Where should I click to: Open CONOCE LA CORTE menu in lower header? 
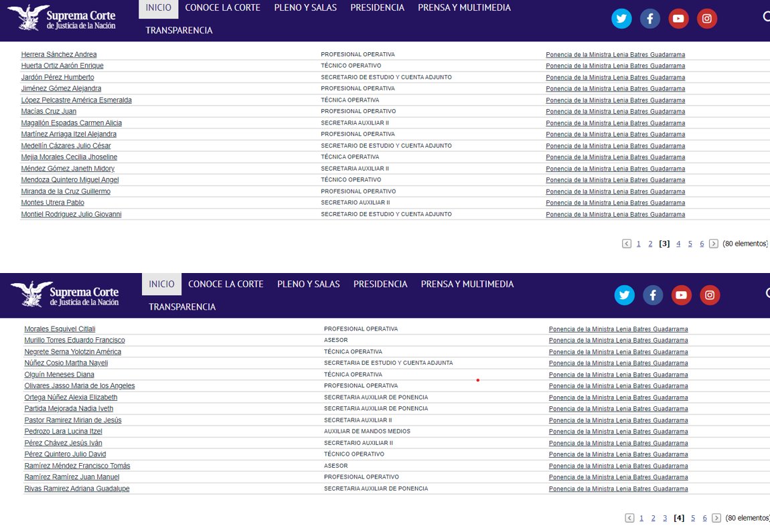coord(226,284)
